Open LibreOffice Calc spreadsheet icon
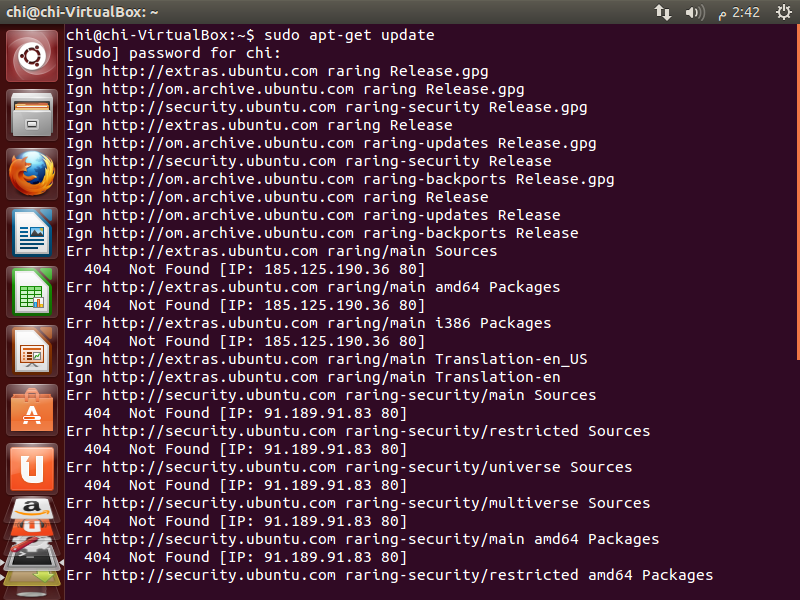 click(x=33, y=292)
